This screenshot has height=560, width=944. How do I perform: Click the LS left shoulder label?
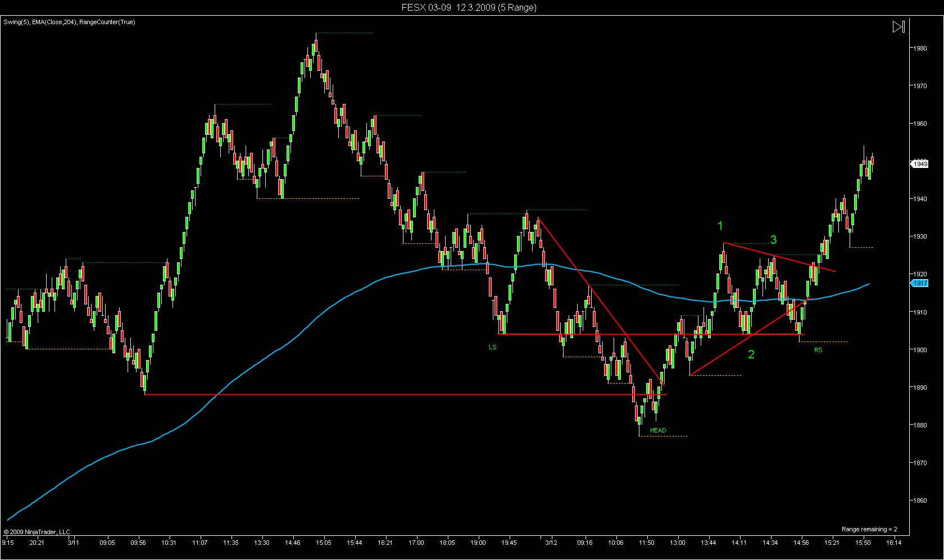coord(492,347)
